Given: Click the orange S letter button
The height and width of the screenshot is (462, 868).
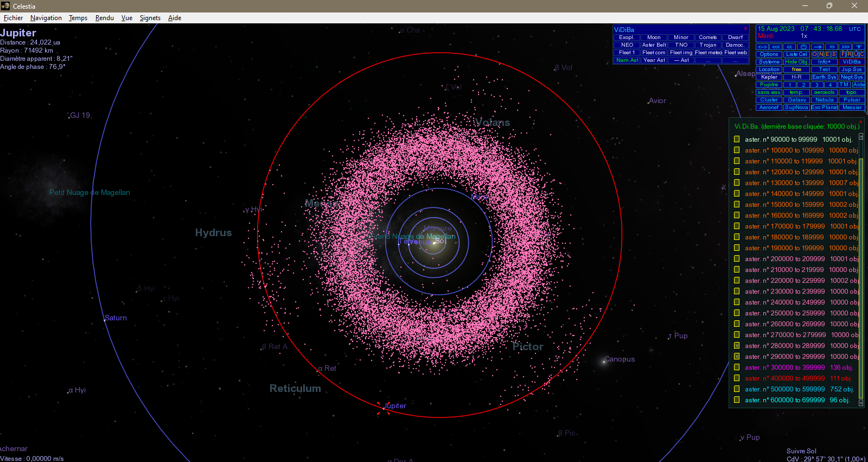Looking at the screenshot, I should tap(834, 54).
